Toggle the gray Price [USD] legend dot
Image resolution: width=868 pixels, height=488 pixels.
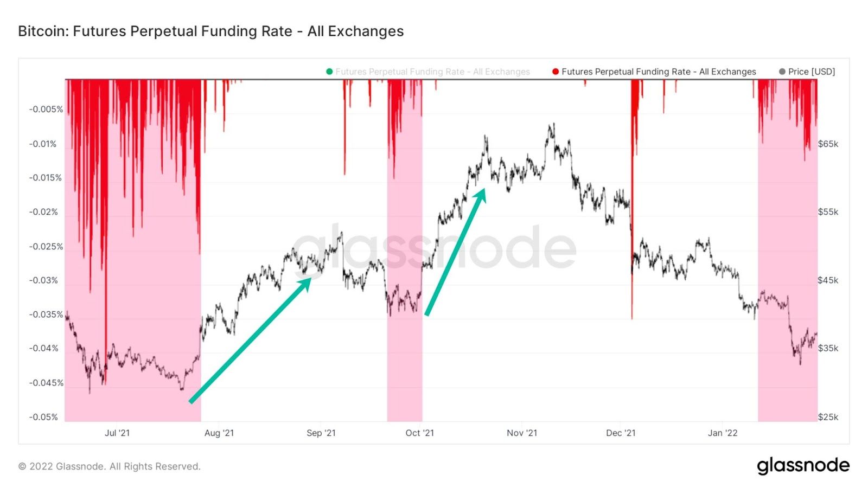pos(782,72)
